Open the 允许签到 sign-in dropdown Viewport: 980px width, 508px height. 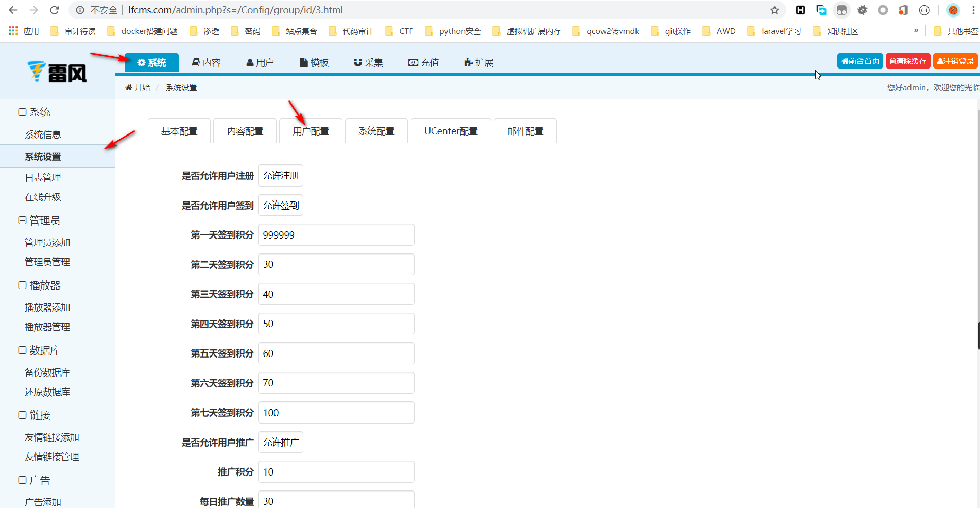pos(281,206)
